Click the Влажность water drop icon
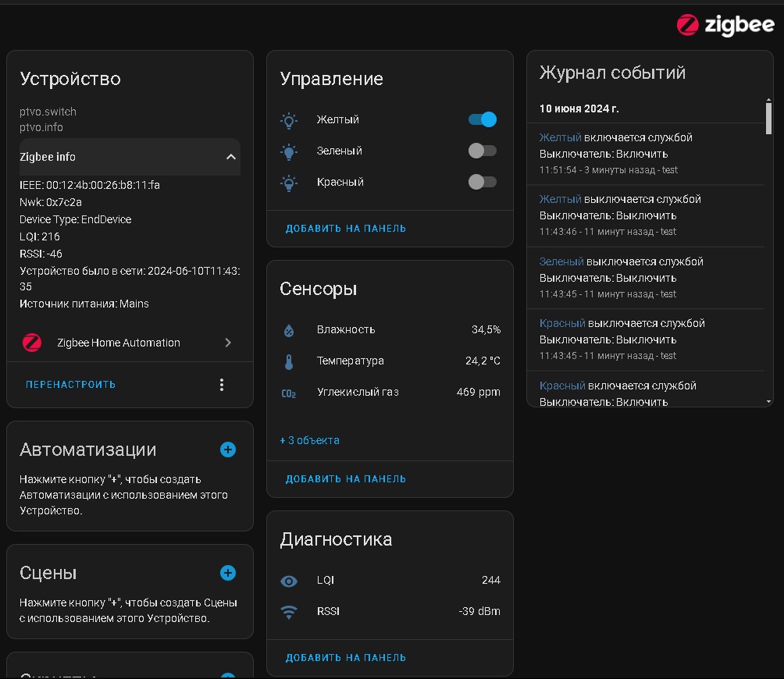Screen dimensions: 784x679 pos(289,330)
